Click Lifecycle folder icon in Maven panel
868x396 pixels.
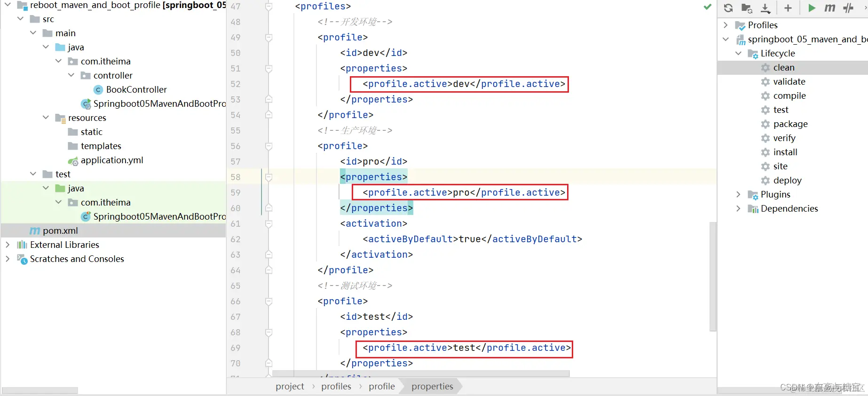click(x=753, y=54)
